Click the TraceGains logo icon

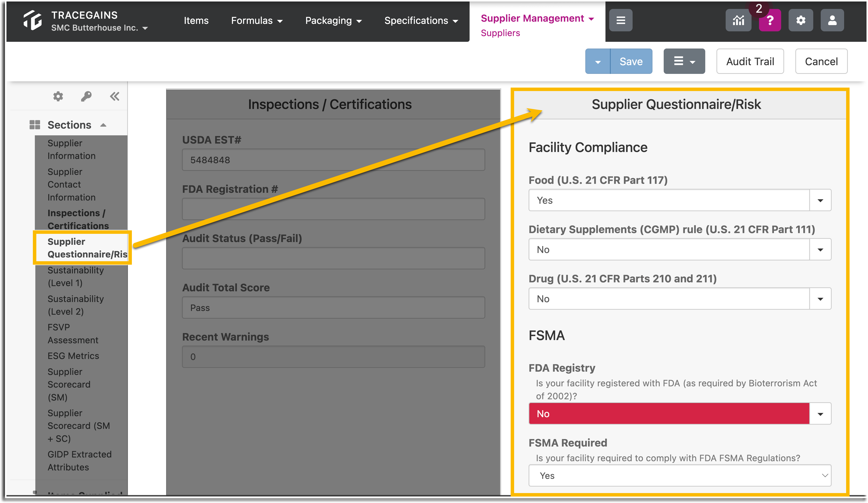coord(32,20)
